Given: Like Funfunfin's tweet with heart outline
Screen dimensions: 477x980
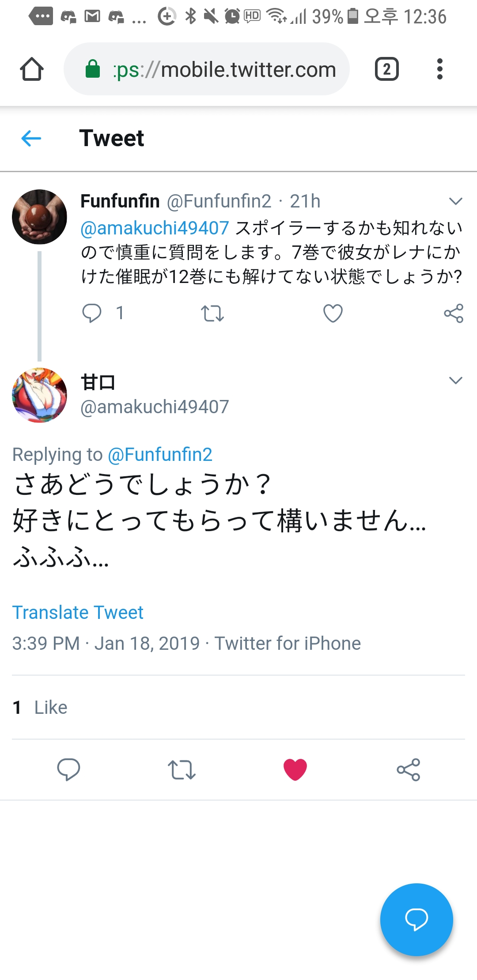Looking at the screenshot, I should click(x=333, y=313).
